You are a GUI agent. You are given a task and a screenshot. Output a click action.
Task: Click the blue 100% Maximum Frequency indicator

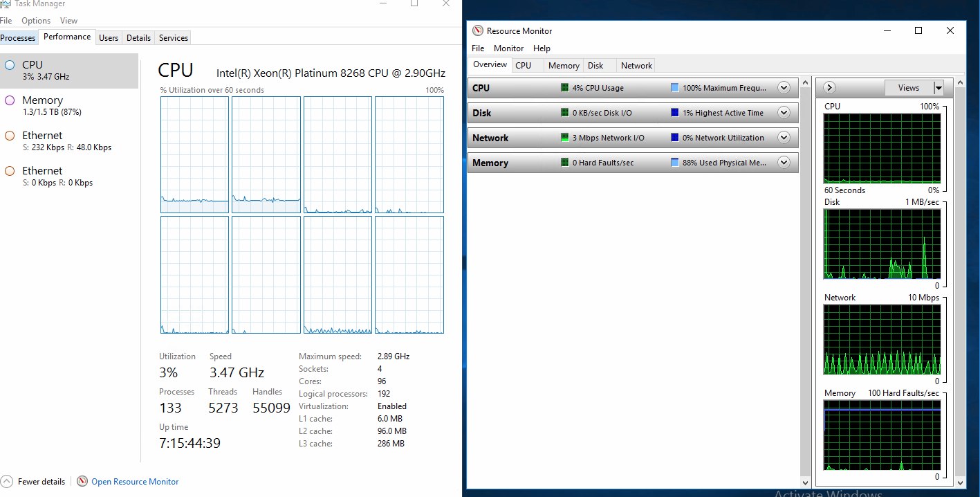(675, 88)
